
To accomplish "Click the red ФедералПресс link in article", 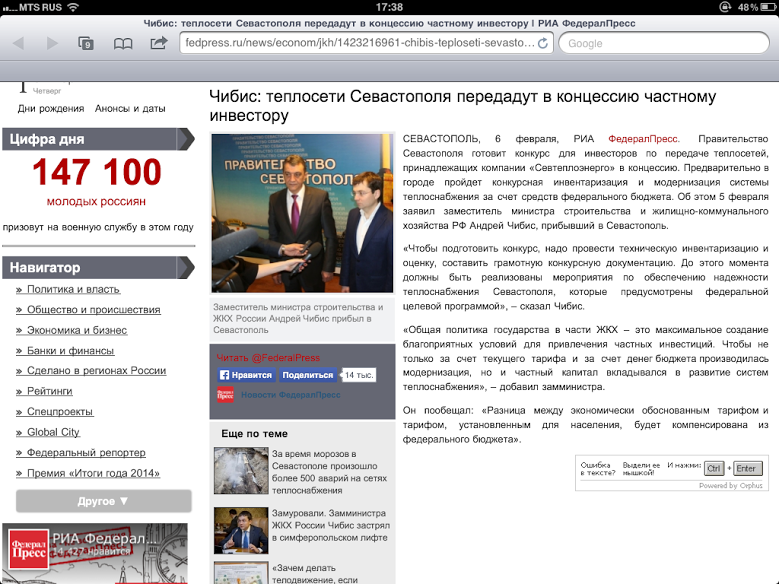I will coord(643,139).
